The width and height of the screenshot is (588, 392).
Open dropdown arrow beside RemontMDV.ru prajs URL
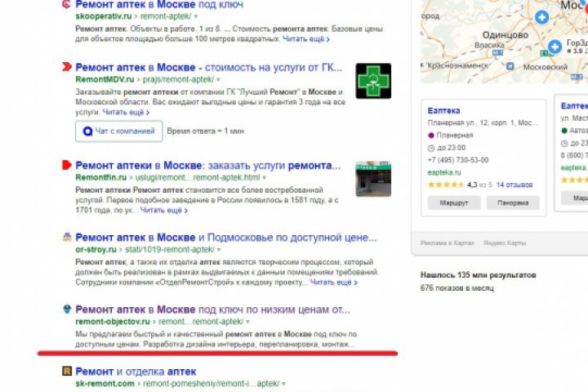pos(218,79)
